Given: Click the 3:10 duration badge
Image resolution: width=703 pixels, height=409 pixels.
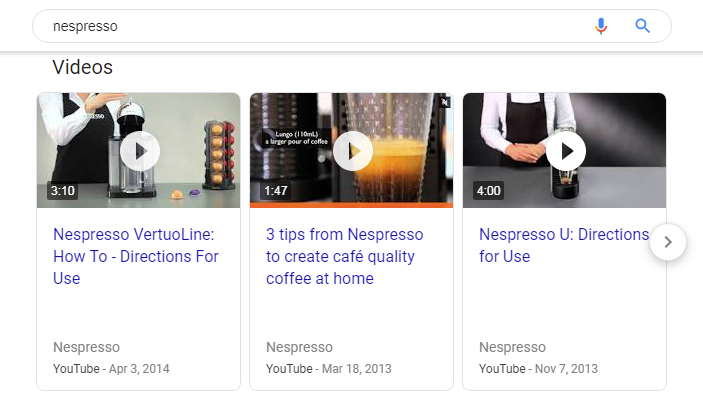Looking at the screenshot, I should pos(62,190).
